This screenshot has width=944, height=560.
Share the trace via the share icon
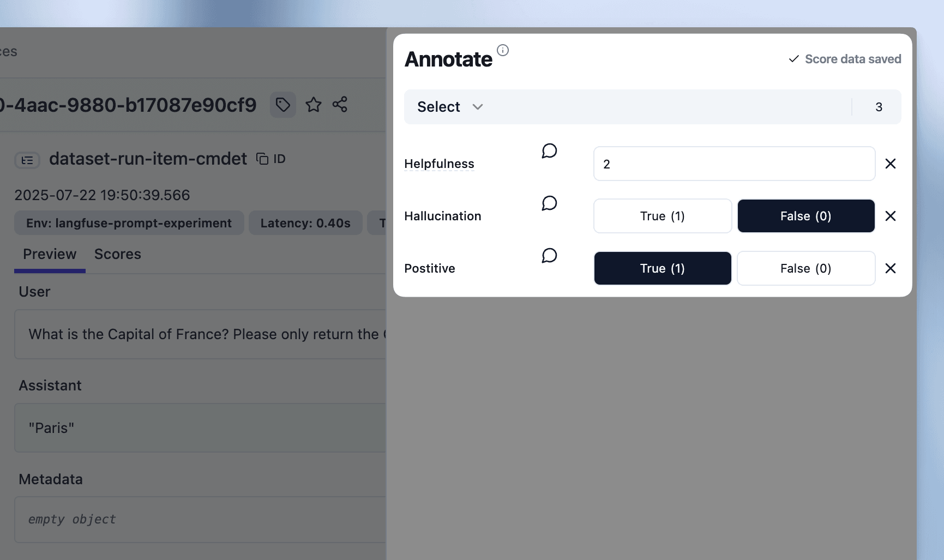click(x=340, y=105)
